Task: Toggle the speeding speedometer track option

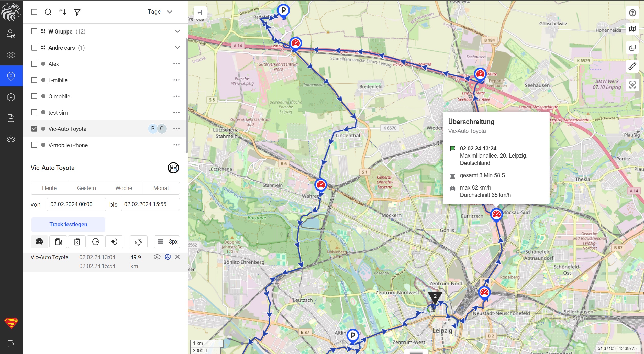Action: pos(39,241)
